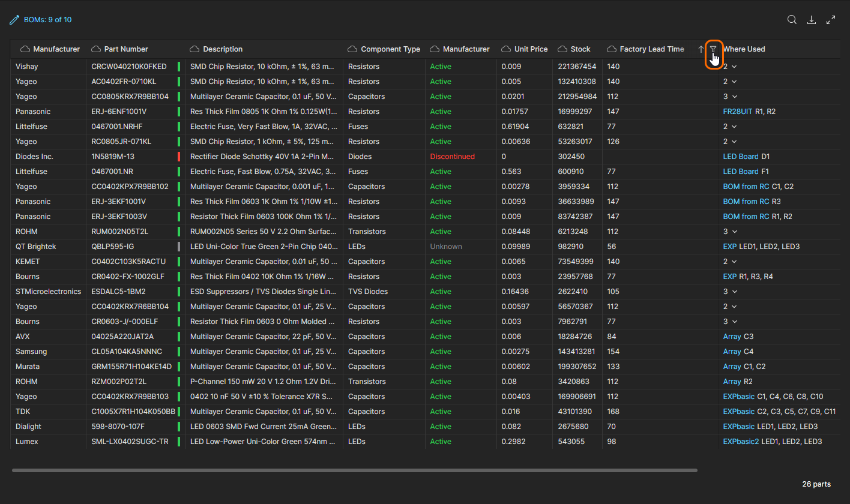Select part number GRM155R71H104KE14D
Screen dimensions: 850x504
tap(131, 367)
